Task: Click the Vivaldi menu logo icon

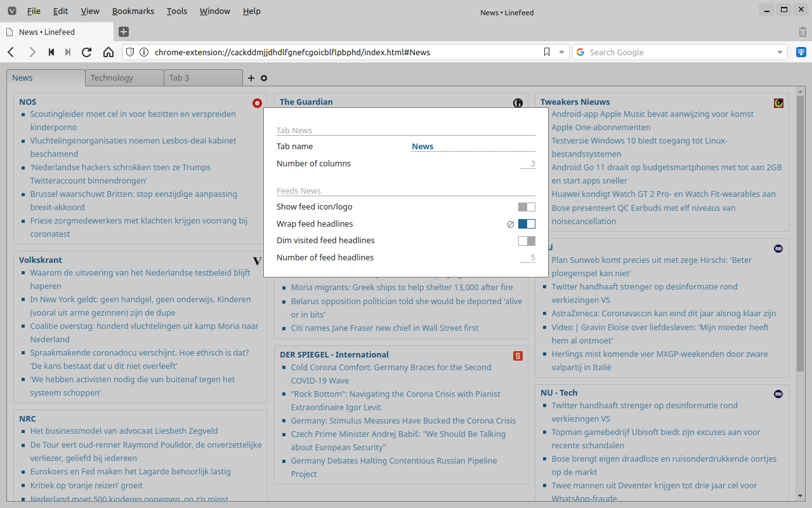Action: click(x=12, y=11)
